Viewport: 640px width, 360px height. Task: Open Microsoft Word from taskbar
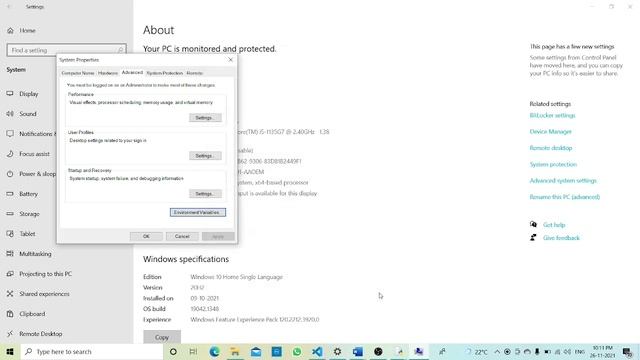click(358, 351)
